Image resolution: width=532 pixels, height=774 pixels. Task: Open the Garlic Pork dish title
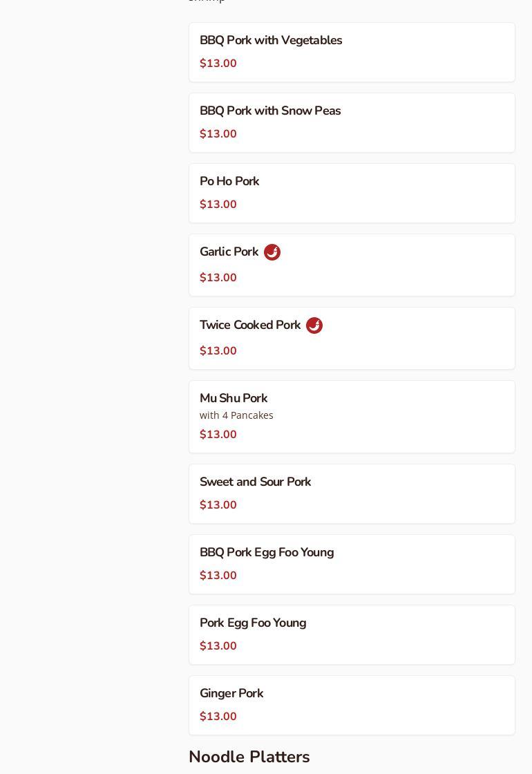point(229,252)
